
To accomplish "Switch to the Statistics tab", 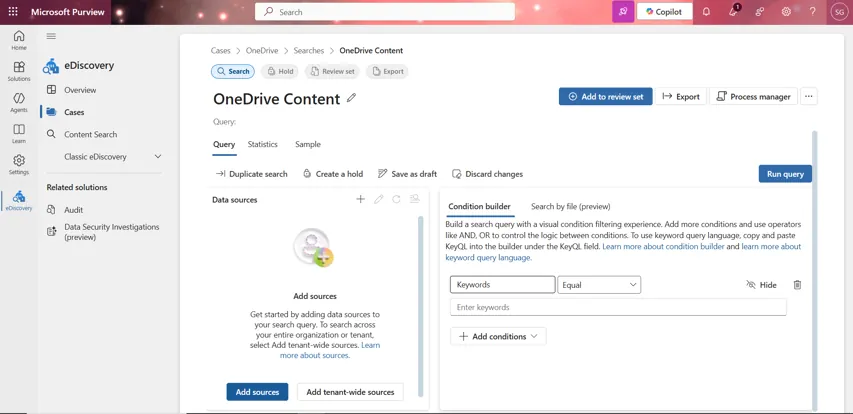I will [x=263, y=144].
